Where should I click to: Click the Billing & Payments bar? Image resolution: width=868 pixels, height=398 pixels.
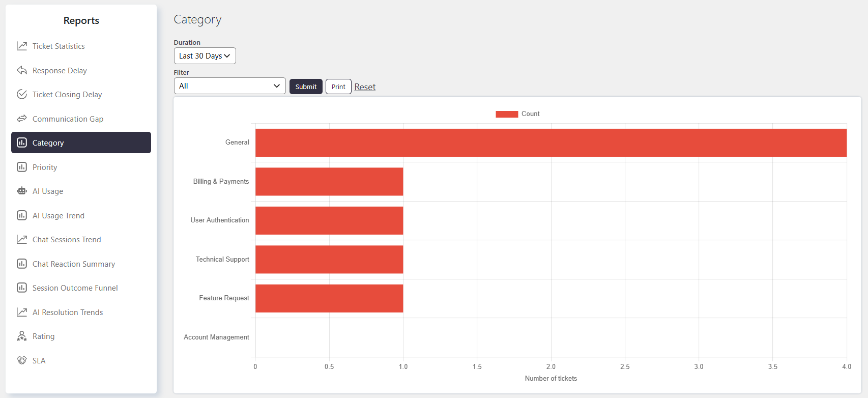coord(329,182)
